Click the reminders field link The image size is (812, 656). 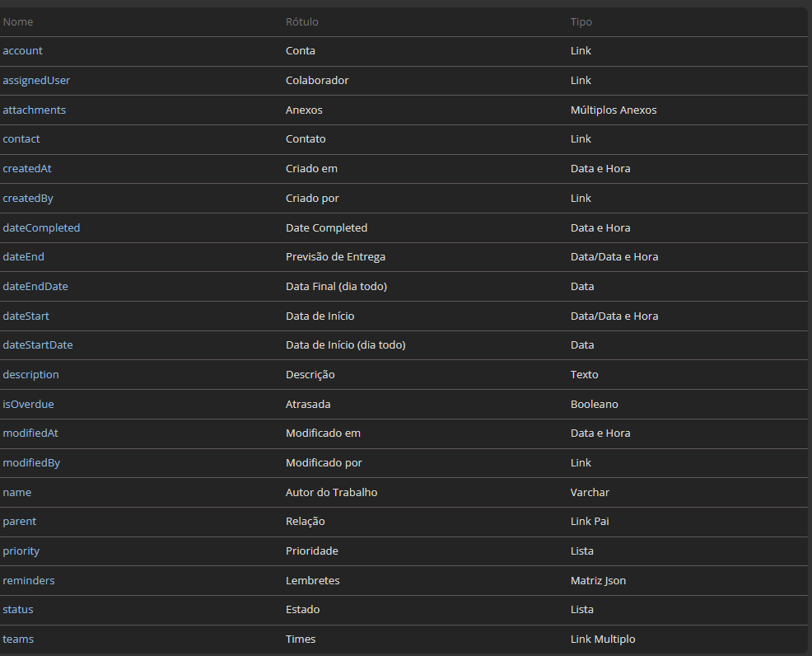click(29, 581)
